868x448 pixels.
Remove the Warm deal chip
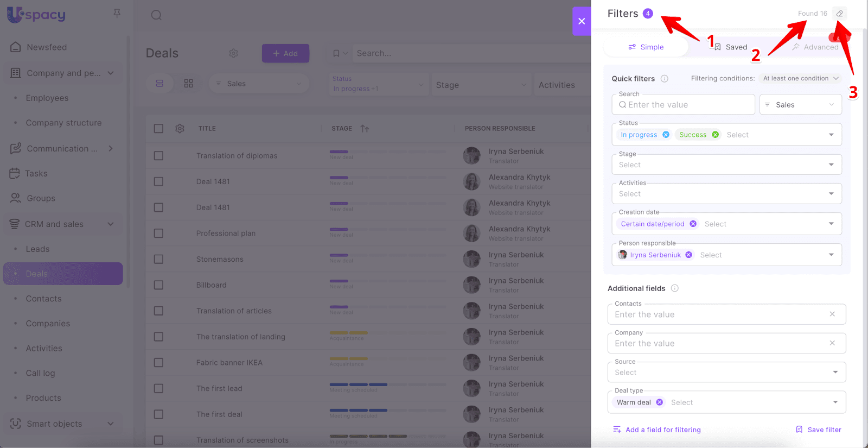click(x=659, y=402)
